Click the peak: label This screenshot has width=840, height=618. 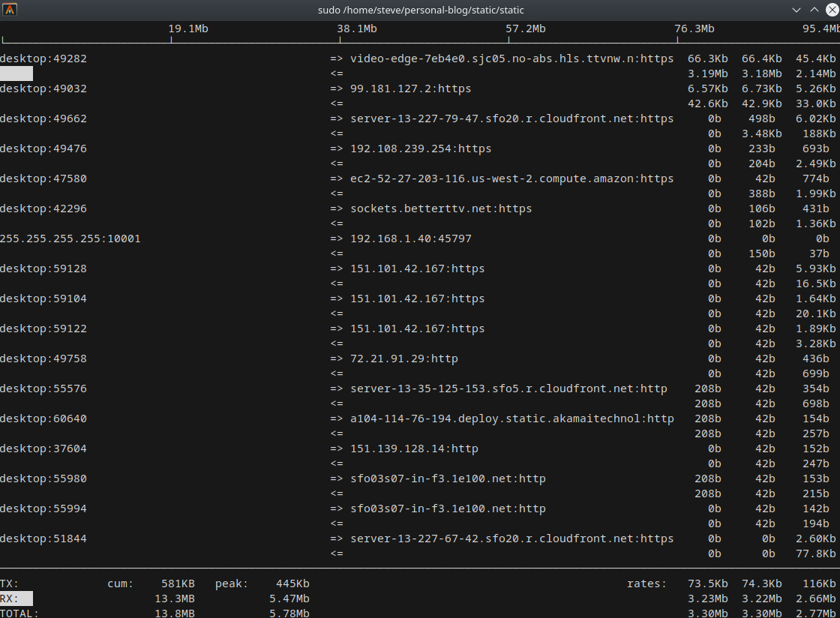(232, 583)
